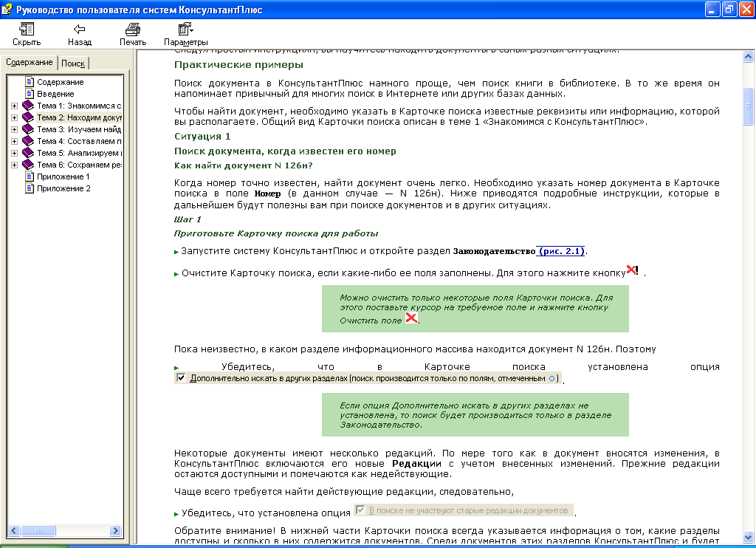Click the purple book icon for Тема 1

click(x=28, y=105)
